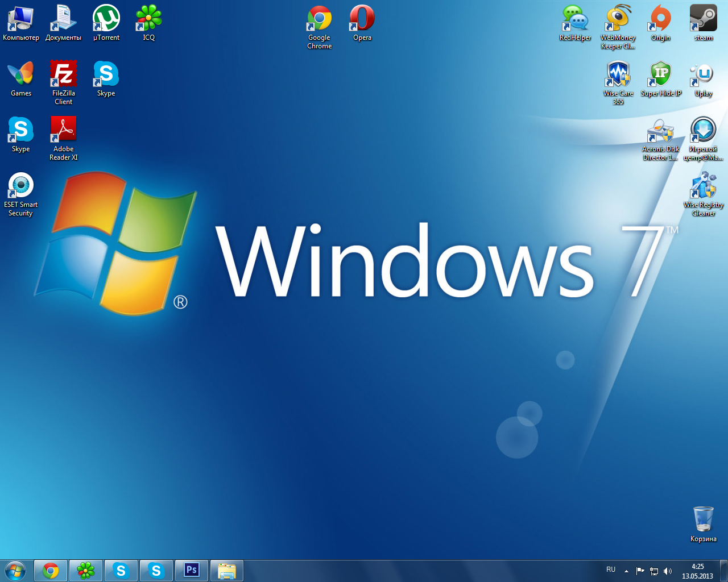Launch the ICQ desktop shortcut
Screen dimensions: 728x582
coord(149,23)
